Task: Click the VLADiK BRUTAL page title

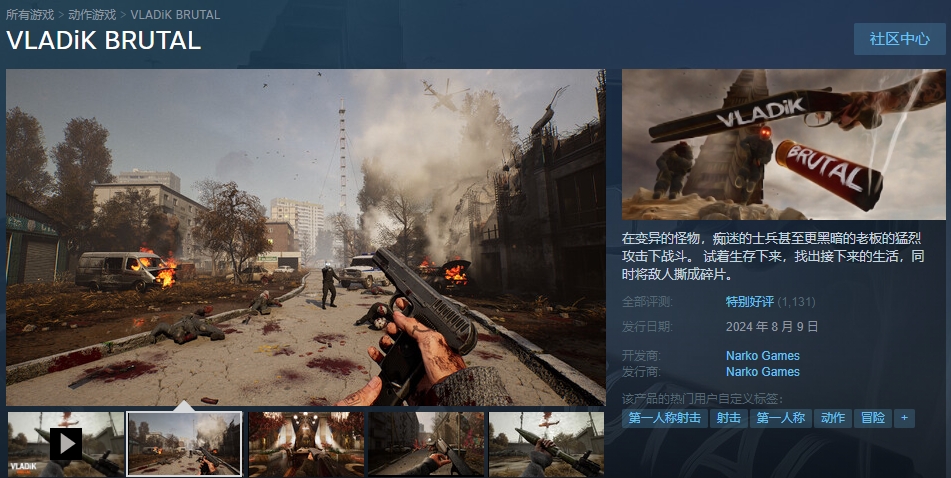Action: tap(103, 41)
